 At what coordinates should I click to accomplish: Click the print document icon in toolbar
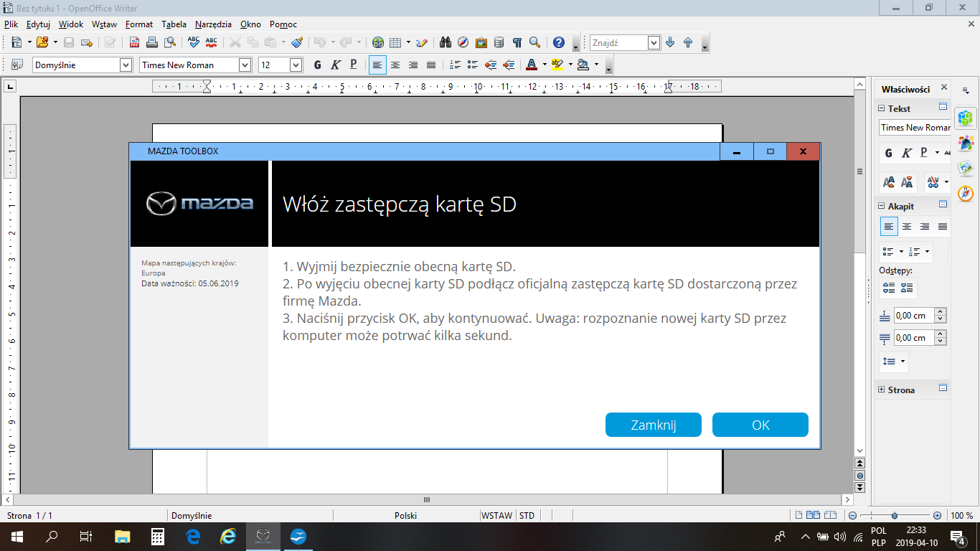pos(152,42)
